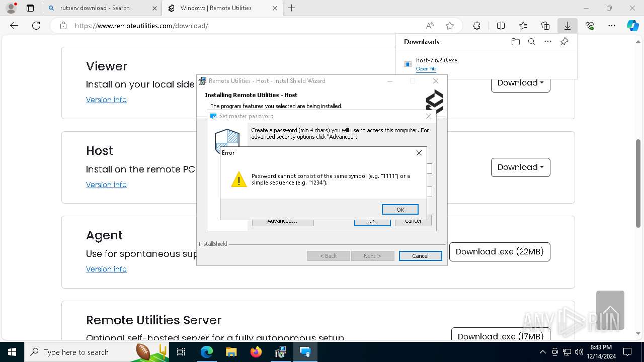Image resolution: width=644 pixels, height=362 pixels.
Task: Search downloads icon
Action: (532, 42)
